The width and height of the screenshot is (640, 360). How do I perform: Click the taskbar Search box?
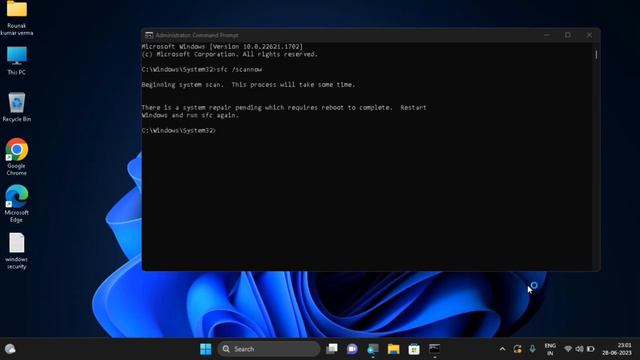click(x=269, y=349)
